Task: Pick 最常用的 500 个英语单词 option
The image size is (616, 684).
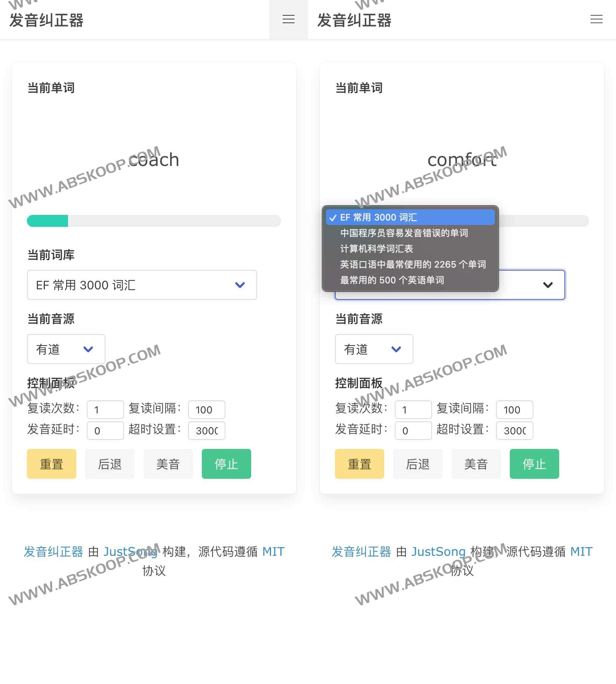Action: [x=392, y=280]
